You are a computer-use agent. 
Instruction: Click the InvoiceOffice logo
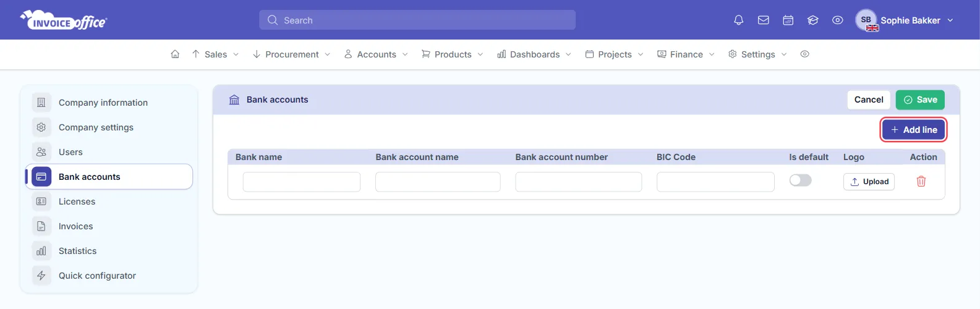click(x=64, y=20)
